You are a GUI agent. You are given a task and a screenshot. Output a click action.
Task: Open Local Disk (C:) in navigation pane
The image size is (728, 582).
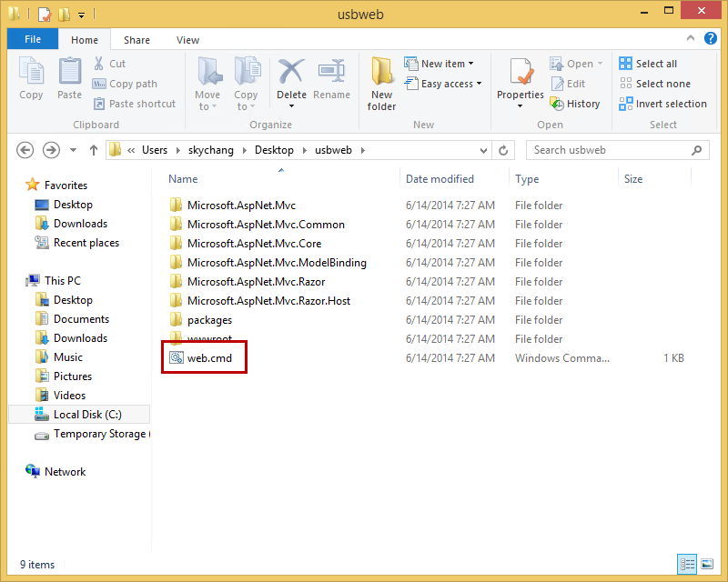79,415
